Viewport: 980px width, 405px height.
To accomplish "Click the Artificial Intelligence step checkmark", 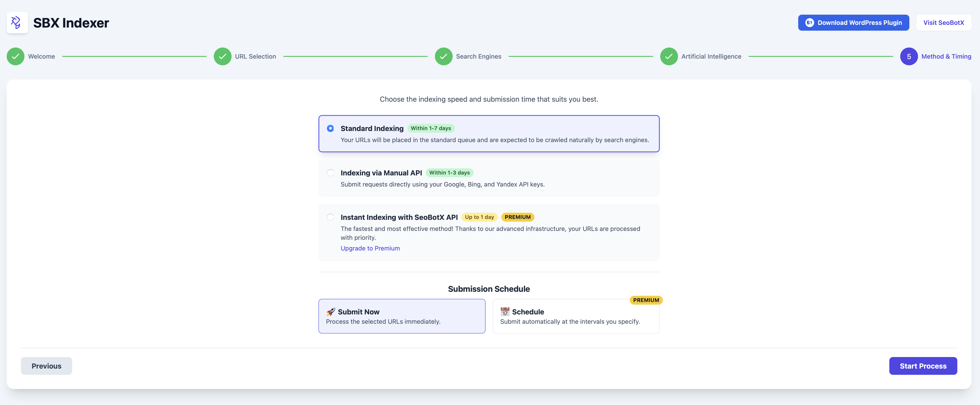I will (669, 56).
